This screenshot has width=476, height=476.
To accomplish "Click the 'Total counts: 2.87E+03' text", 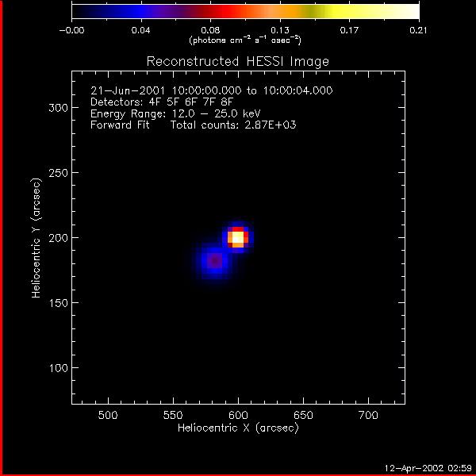I will click(233, 125).
